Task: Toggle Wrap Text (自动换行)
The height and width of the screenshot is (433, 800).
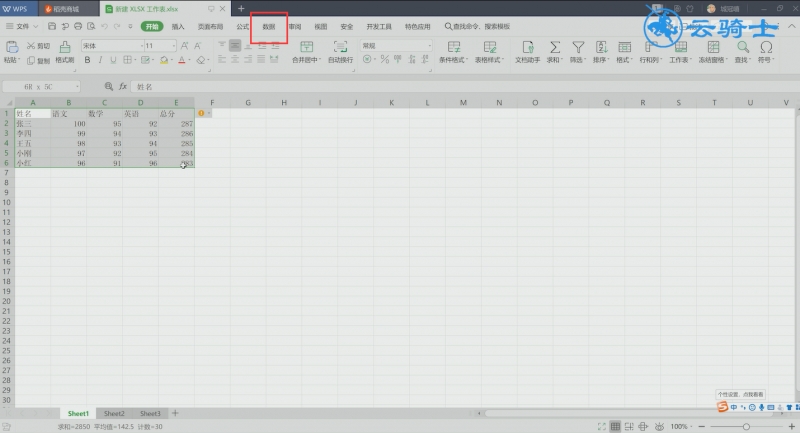Action: (x=340, y=52)
